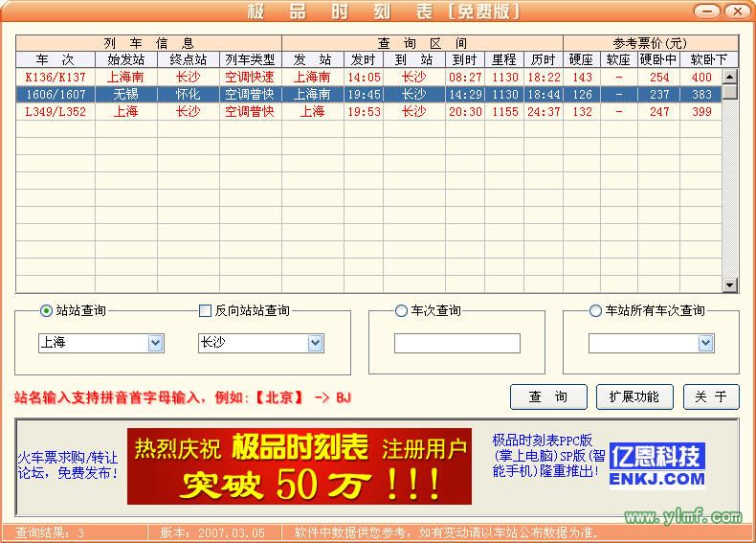Select the 站站查询 radio button

point(46,311)
